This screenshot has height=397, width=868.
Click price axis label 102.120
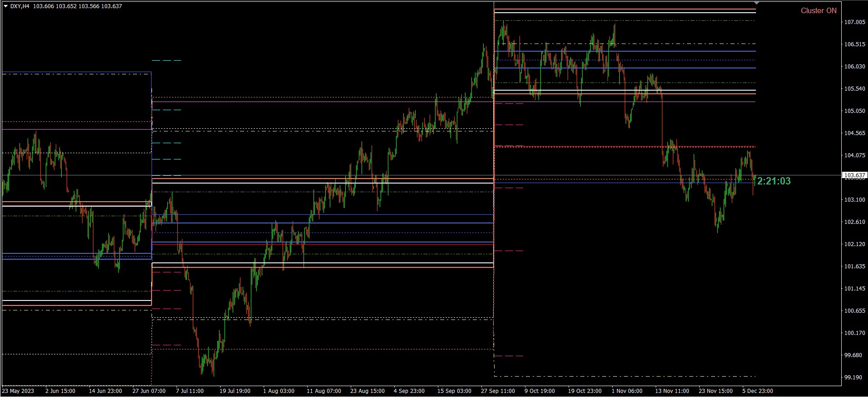tap(854, 244)
